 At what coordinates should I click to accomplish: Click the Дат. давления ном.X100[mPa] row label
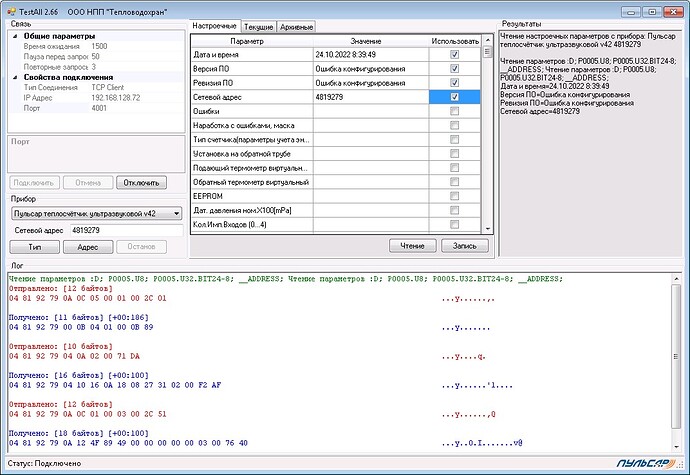(242, 210)
